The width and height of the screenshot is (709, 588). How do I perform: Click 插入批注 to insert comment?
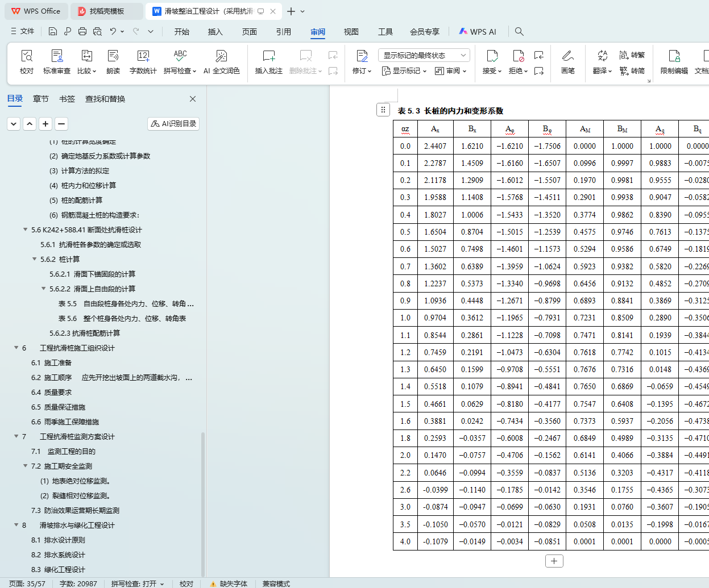(x=269, y=61)
